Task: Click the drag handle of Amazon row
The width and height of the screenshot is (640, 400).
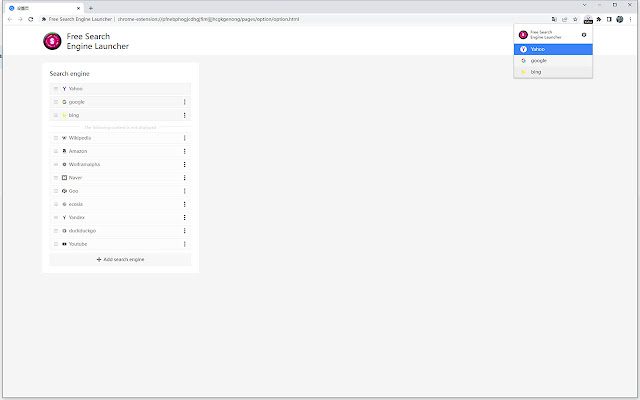Action: coord(56,151)
